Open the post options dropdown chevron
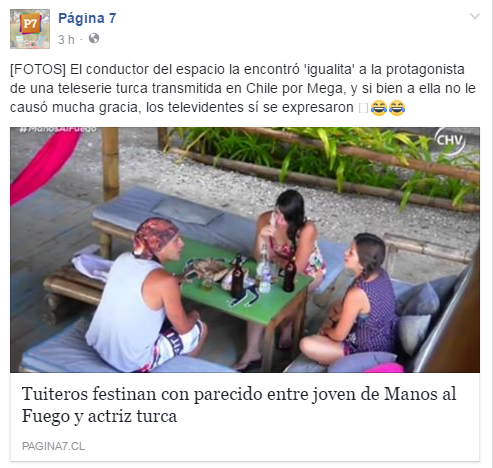This screenshot has height=468, width=493. 475,16
